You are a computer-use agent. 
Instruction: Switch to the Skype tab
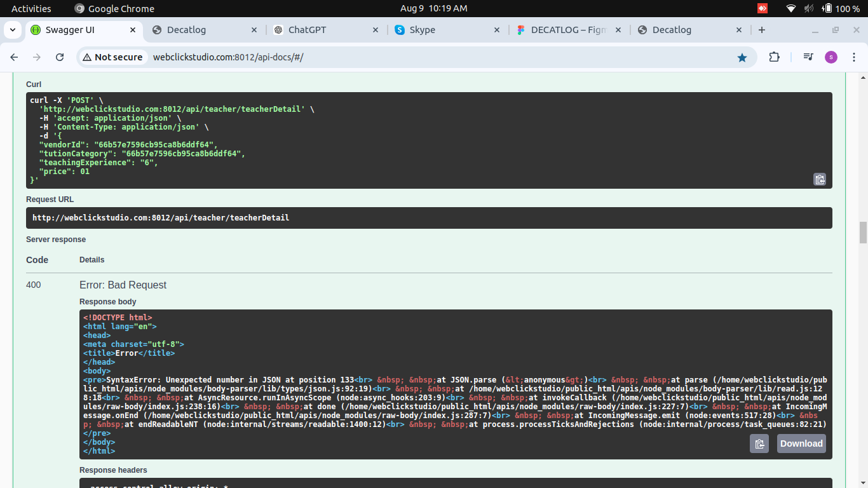point(422,30)
